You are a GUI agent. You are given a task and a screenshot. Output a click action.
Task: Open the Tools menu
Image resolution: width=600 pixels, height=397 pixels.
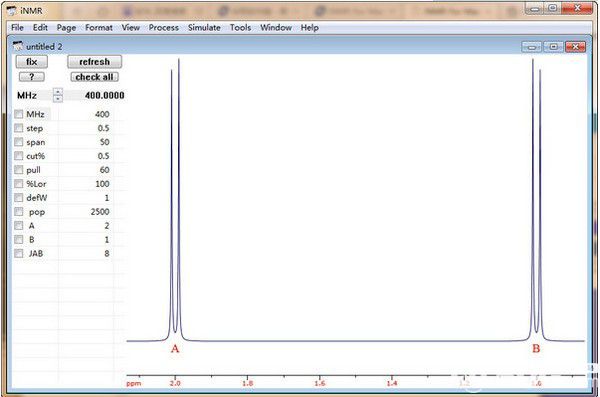click(240, 28)
